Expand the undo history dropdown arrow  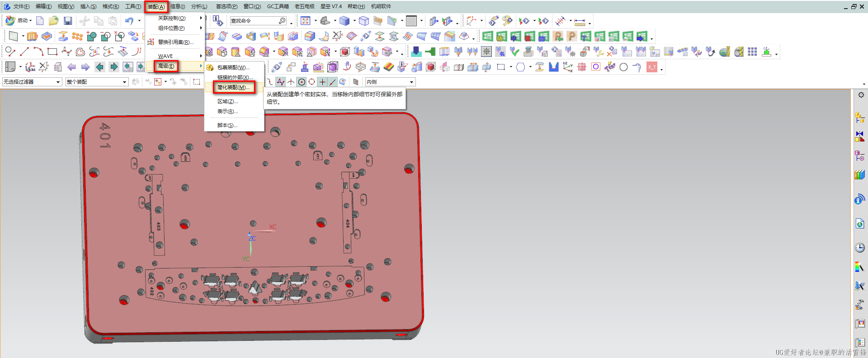[139, 21]
